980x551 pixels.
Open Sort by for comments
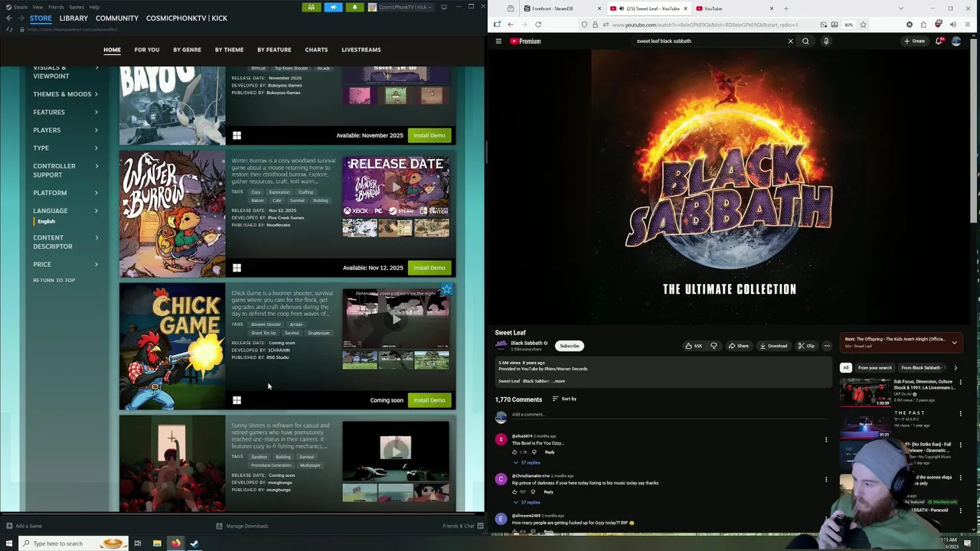click(564, 399)
